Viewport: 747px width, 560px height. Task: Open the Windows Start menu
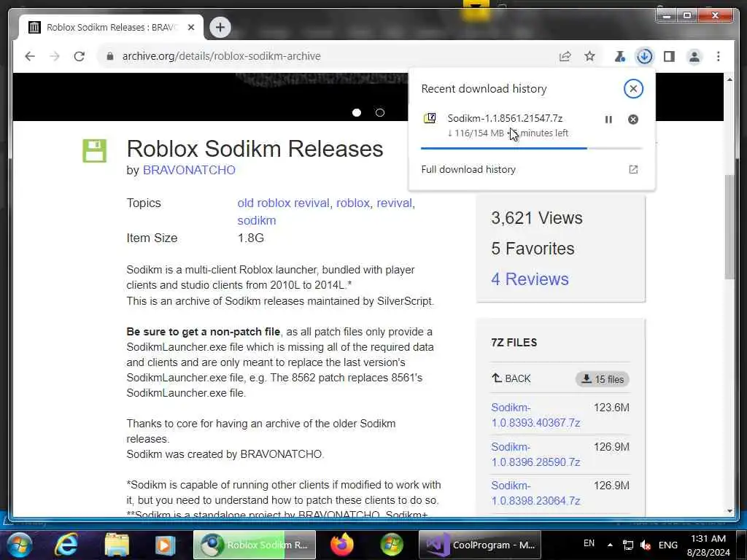point(18,545)
